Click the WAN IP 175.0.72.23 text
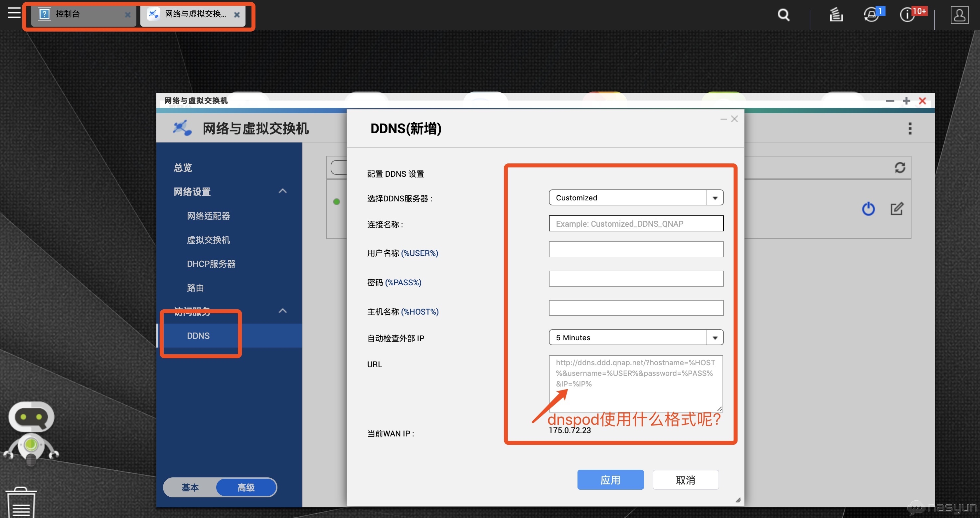 point(570,430)
